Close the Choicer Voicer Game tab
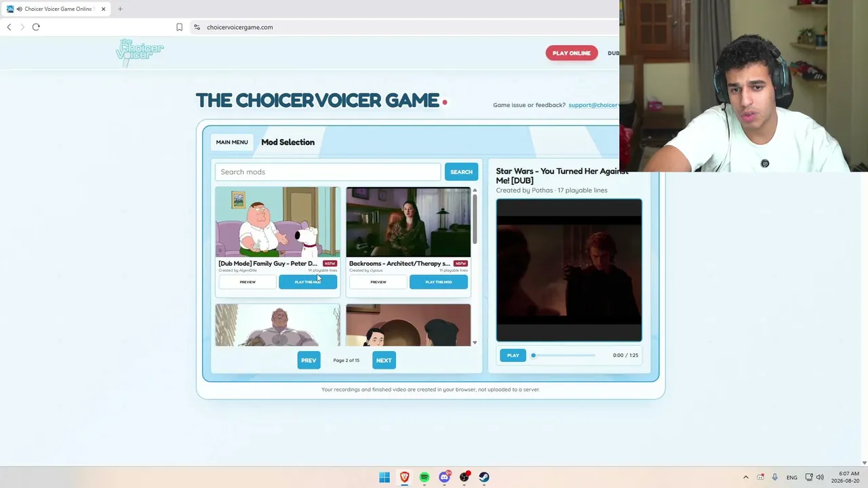 pos(103,9)
